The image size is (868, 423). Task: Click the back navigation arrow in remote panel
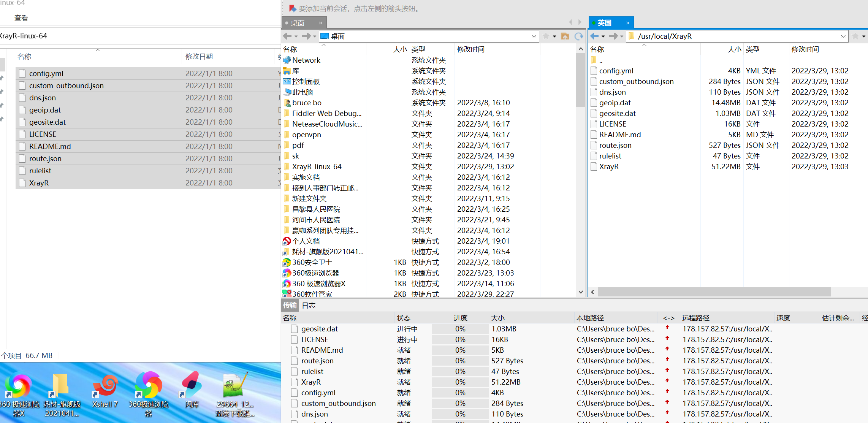pyautogui.click(x=597, y=36)
